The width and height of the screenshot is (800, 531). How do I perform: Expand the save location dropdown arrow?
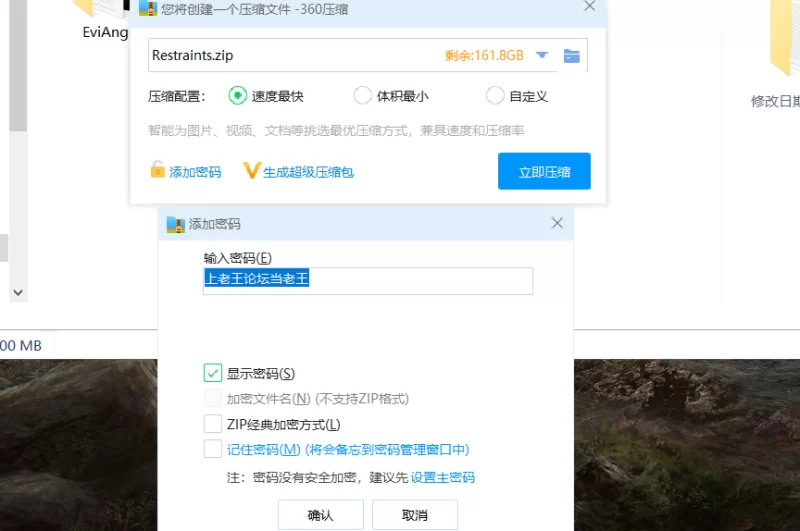(542, 55)
